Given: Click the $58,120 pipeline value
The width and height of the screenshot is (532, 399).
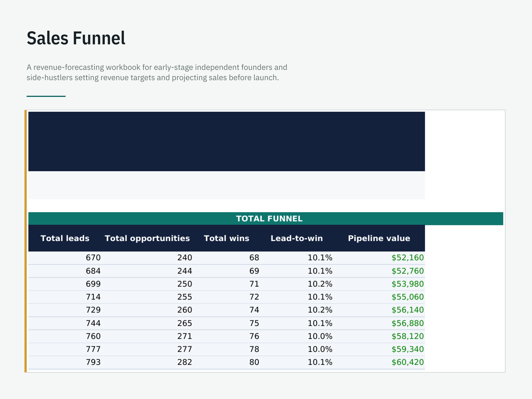Looking at the screenshot, I should click(x=408, y=336).
